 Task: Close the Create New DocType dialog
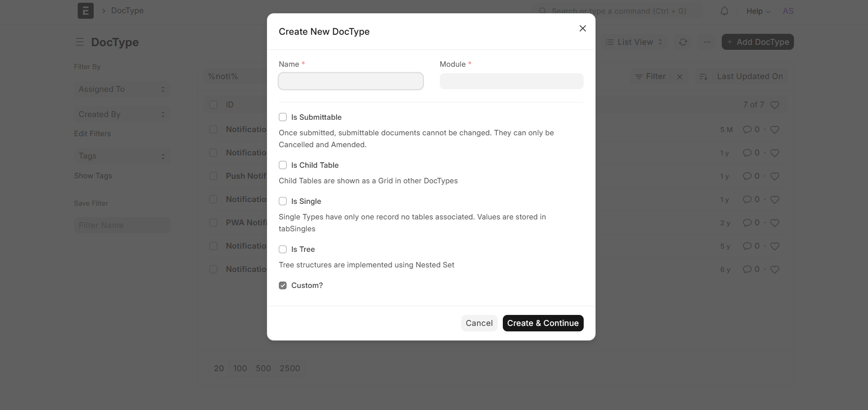pos(582,28)
